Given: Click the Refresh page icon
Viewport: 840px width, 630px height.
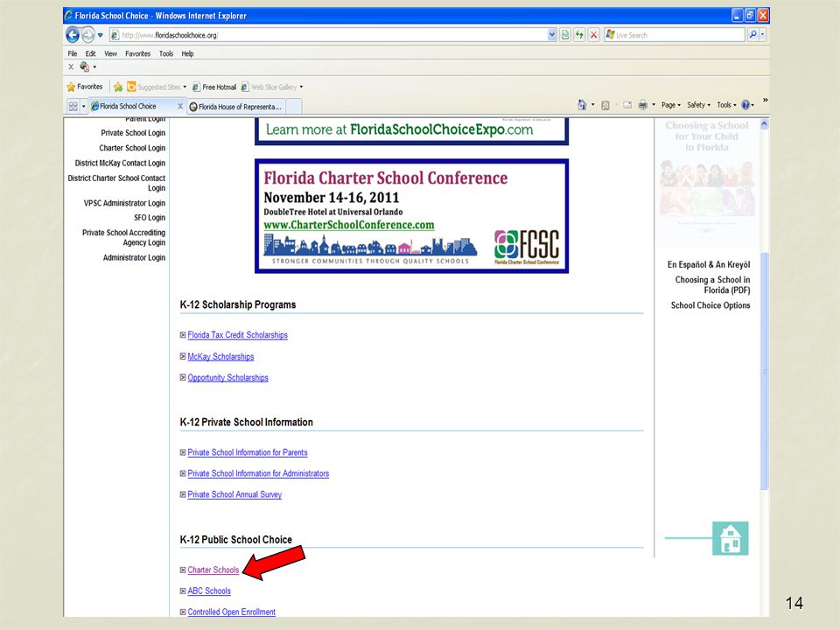Looking at the screenshot, I should point(579,35).
